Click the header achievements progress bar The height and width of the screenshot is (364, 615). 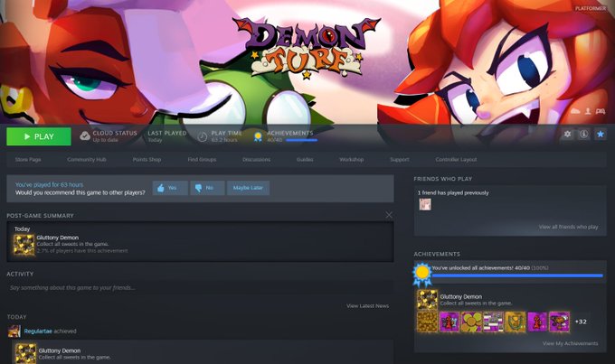pos(301,140)
